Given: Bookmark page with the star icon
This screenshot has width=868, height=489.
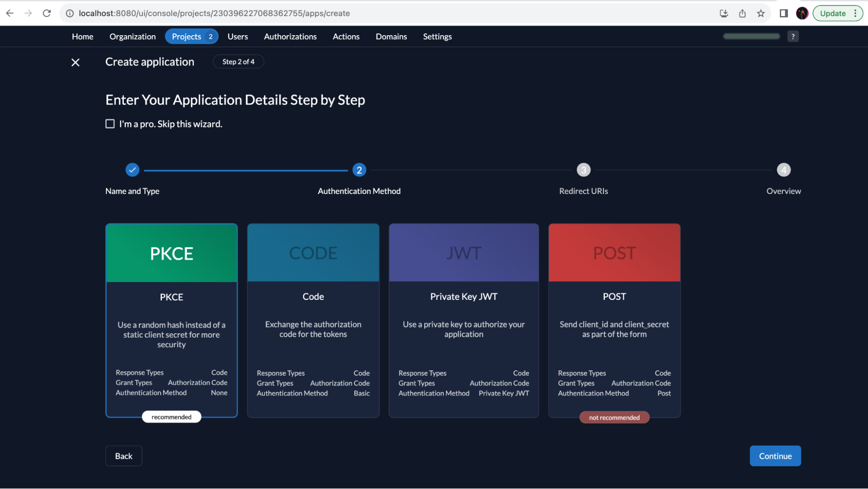Looking at the screenshot, I should pos(761,13).
